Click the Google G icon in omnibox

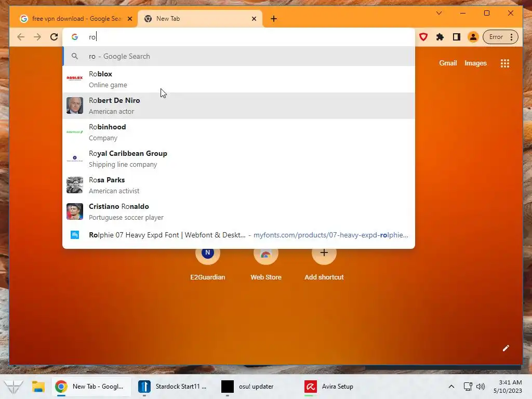(75, 37)
